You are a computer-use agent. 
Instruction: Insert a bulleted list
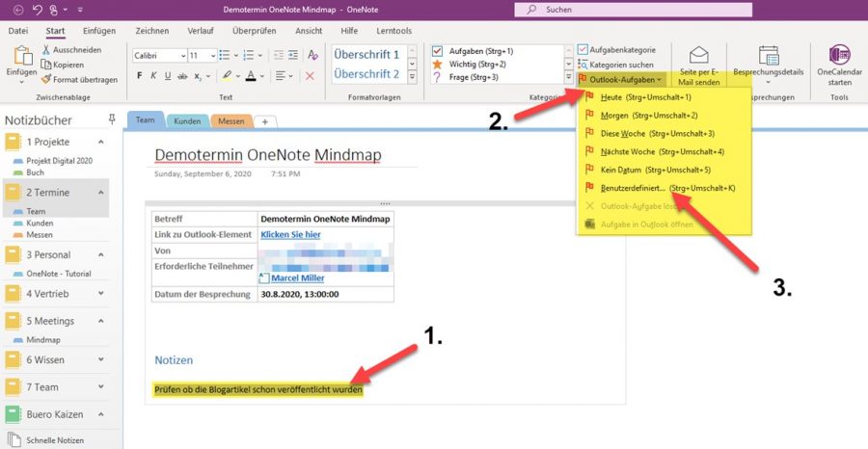[225, 55]
